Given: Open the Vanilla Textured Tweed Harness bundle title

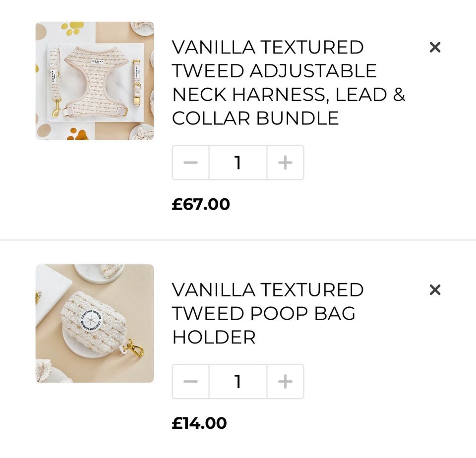Looking at the screenshot, I should pyautogui.click(x=289, y=83).
